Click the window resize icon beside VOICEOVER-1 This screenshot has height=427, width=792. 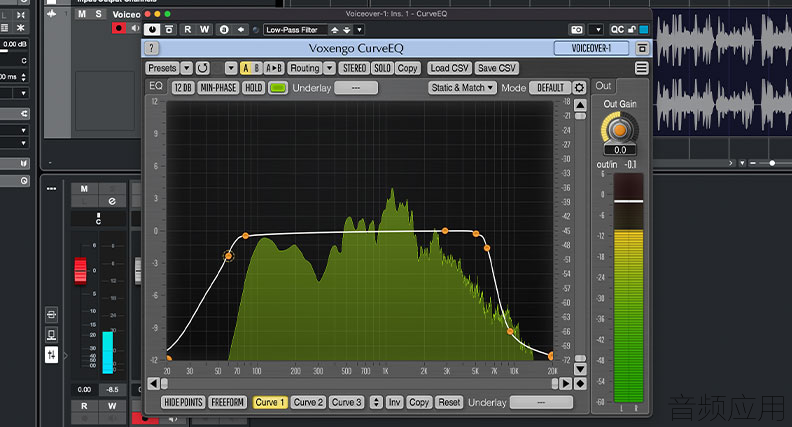(642, 48)
